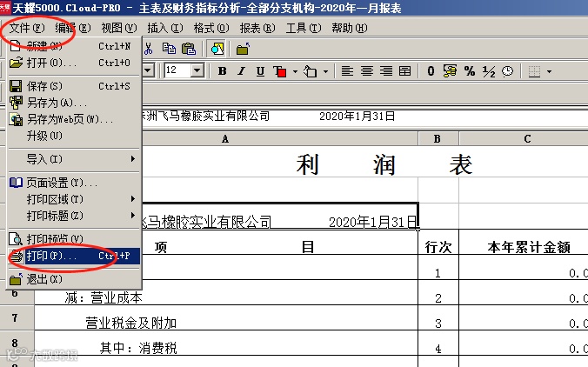588x367 pixels.
Task: Select row 7 header
Action: (x=17, y=318)
